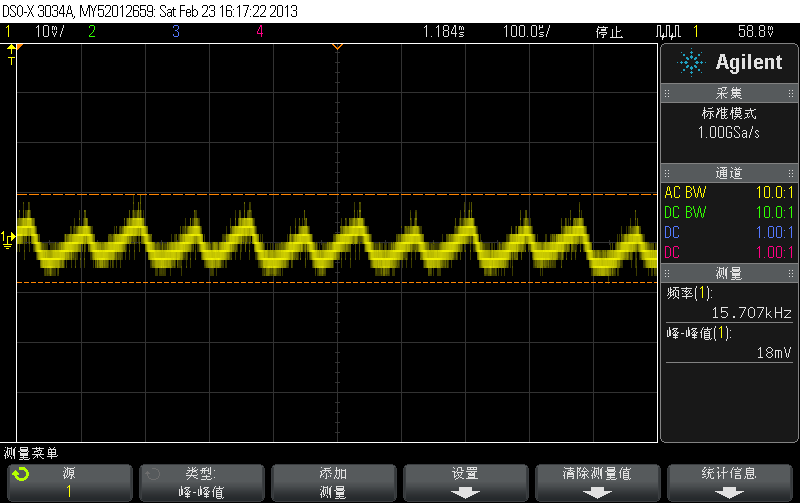Click the 通道 channel panel header
The height and width of the screenshot is (503, 800).
tap(729, 173)
